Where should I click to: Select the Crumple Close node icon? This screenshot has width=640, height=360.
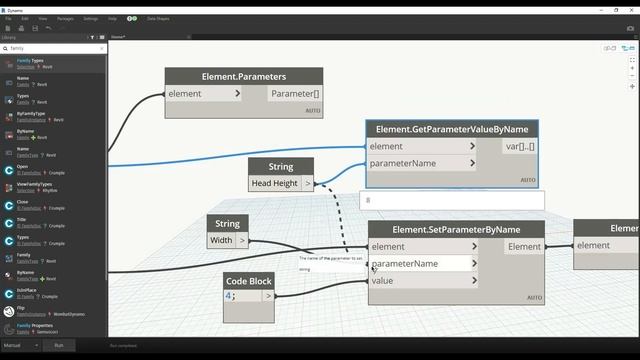pos(9,205)
